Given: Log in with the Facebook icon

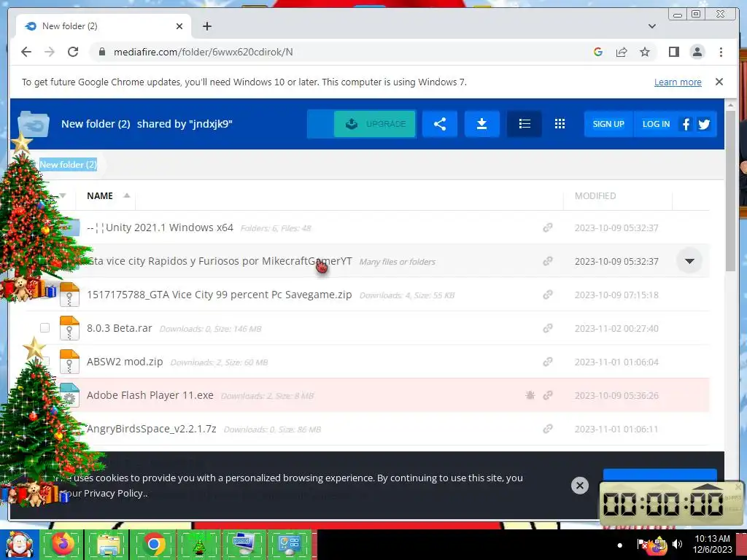Looking at the screenshot, I should pos(686,124).
